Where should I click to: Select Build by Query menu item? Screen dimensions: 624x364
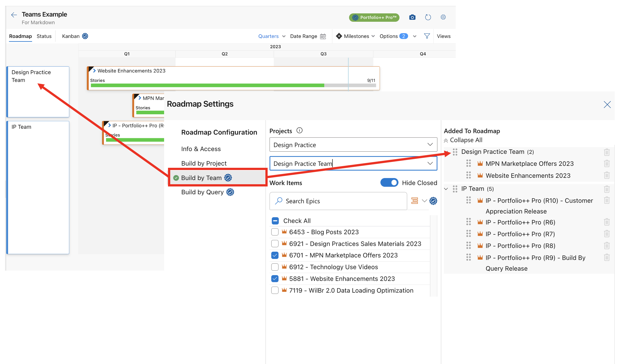(x=202, y=192)
